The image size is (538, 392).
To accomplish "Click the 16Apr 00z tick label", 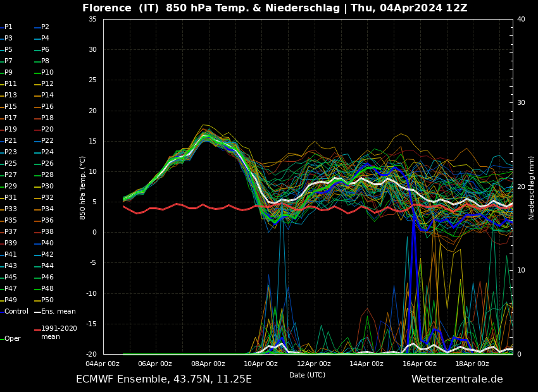I will 419,364.
